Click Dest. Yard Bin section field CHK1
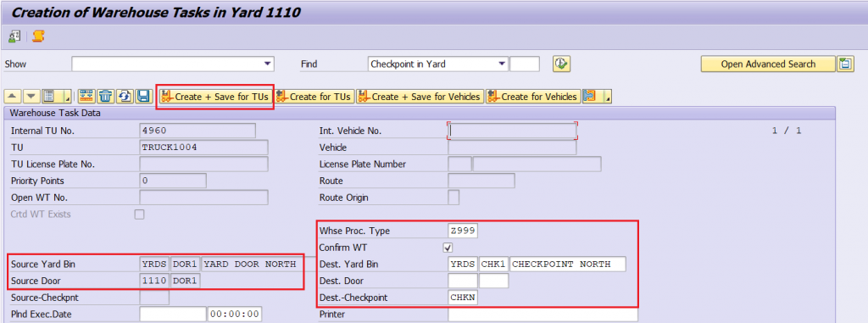Viewport: 868px width, 323px height. (494, 265)
